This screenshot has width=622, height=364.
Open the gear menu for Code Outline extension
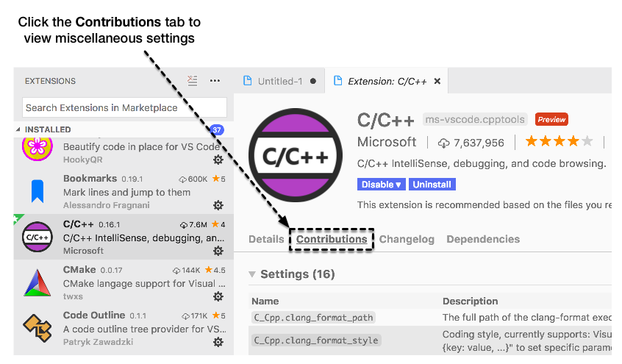coord(218,342)
